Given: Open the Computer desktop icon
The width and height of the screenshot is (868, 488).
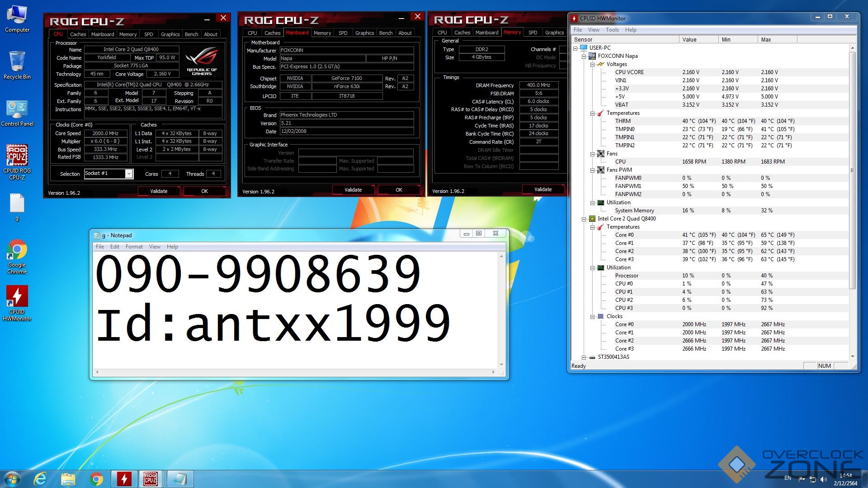Looking at the screenshot, I should click(17, 19).
